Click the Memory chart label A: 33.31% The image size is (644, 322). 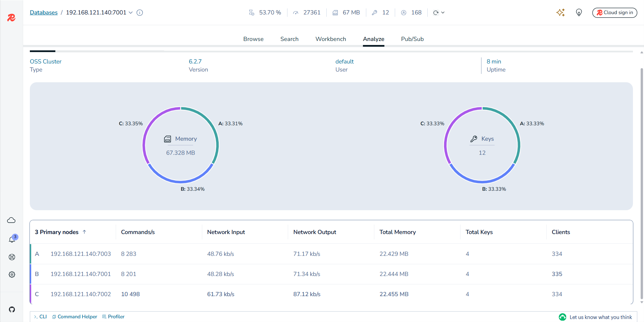point(230,124)
